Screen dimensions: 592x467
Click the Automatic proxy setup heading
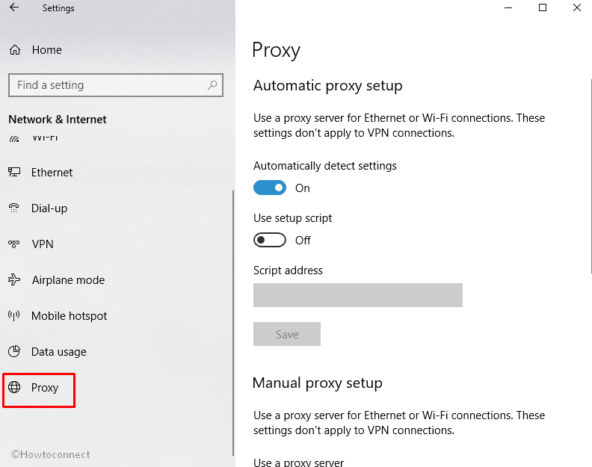[x=328, y=86]
